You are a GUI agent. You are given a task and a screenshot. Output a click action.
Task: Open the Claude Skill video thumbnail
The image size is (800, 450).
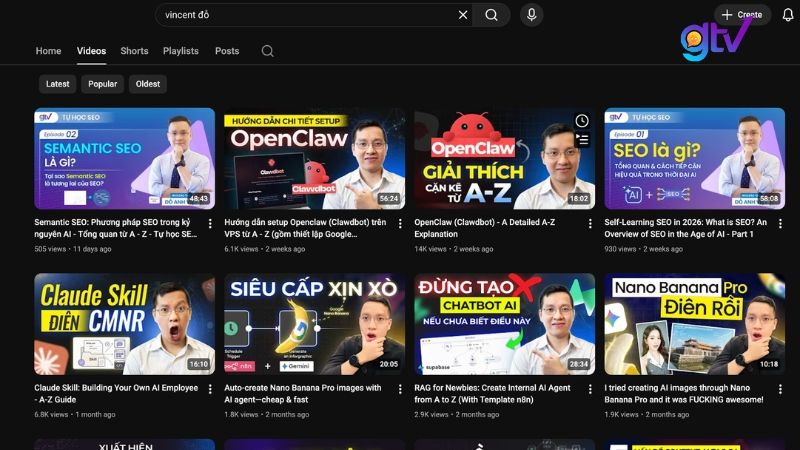click(124, 324)
